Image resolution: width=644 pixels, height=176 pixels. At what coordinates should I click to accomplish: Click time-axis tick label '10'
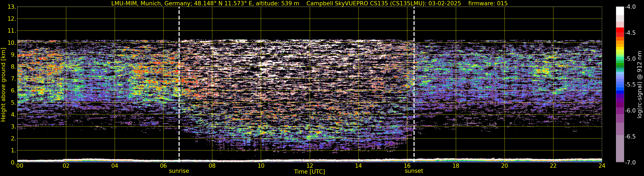coord(261,166)
